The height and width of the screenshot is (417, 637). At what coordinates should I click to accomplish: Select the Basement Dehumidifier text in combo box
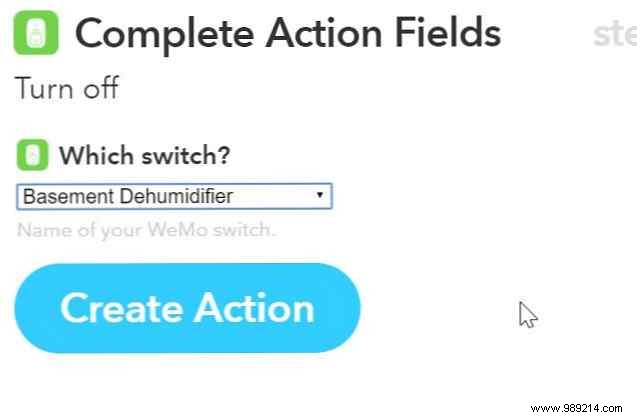point(128,196)
